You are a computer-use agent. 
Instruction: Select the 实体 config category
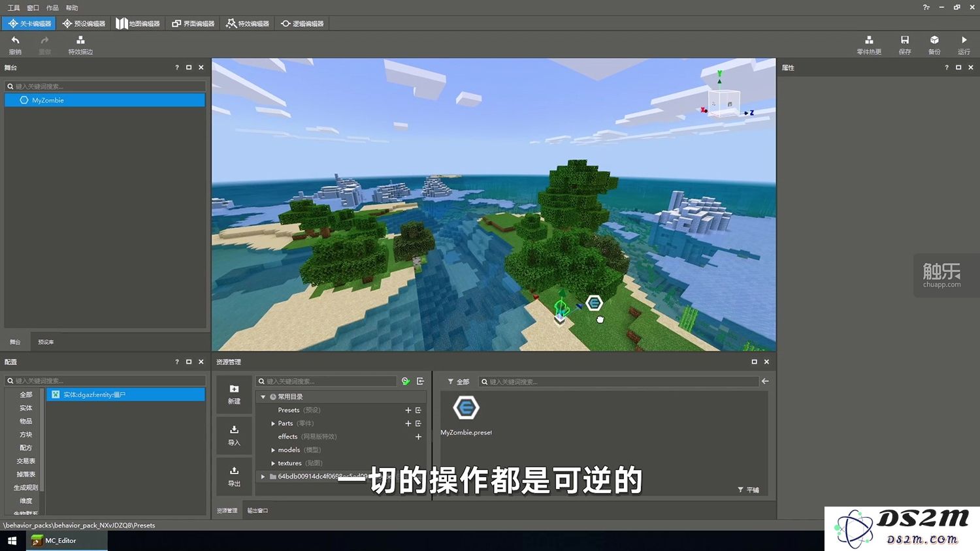click(25, 408)
